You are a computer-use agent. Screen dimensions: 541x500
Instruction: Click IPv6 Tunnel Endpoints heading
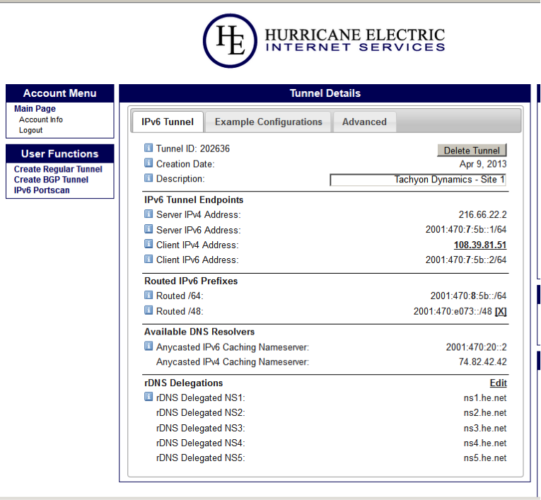pyautogui.click(x=194, y=200)
